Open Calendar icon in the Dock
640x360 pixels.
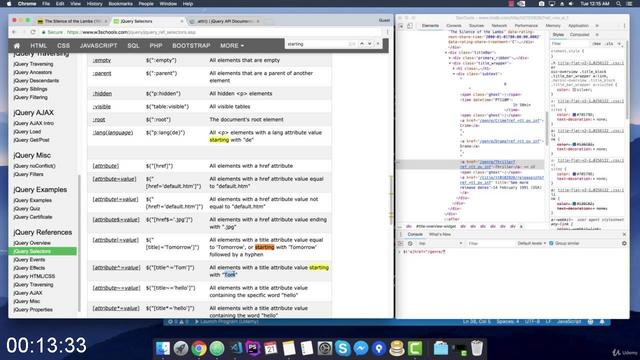[271, 349]
